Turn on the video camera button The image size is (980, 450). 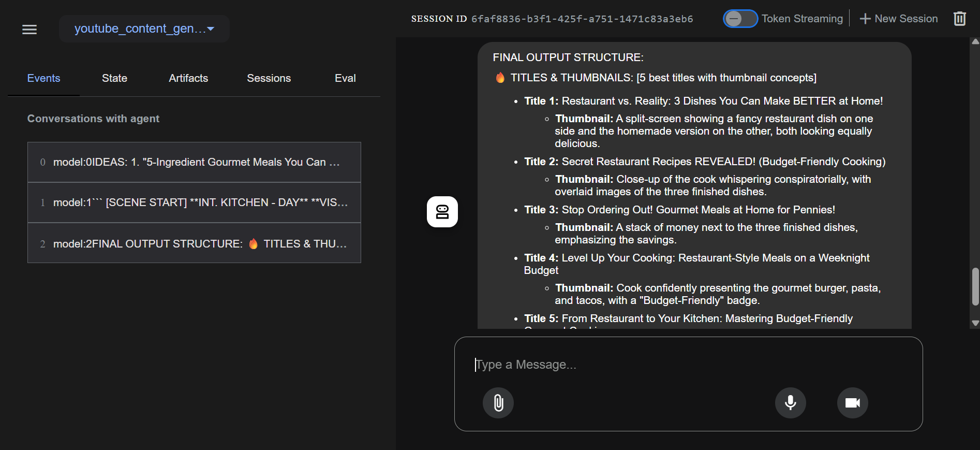(853, 403)
